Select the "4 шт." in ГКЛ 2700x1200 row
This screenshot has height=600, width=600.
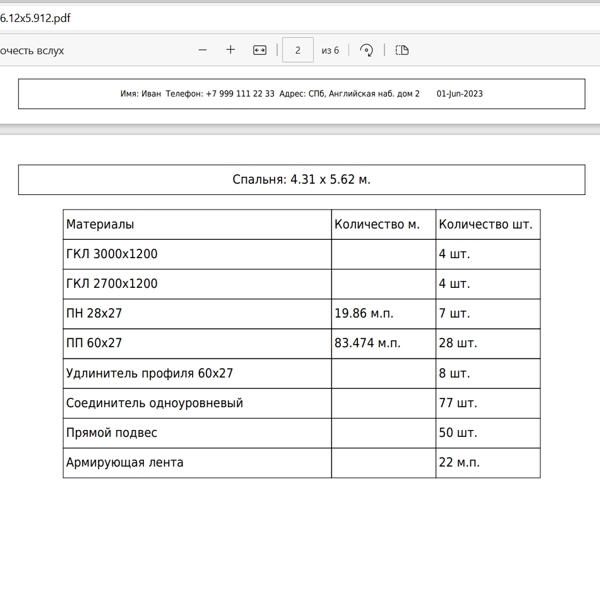tap(454, 284)
